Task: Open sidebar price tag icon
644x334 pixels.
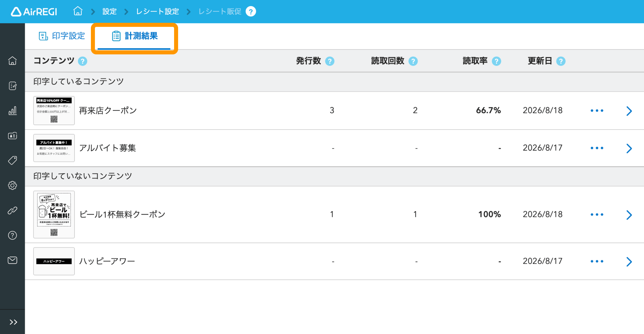Action: (x=12, y=160)
